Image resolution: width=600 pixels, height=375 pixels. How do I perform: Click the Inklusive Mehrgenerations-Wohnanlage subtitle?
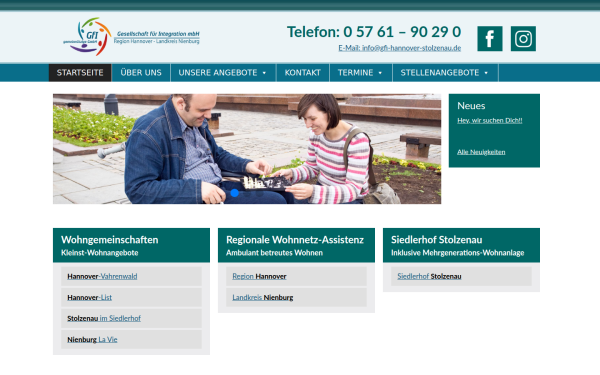coord(457,253)
